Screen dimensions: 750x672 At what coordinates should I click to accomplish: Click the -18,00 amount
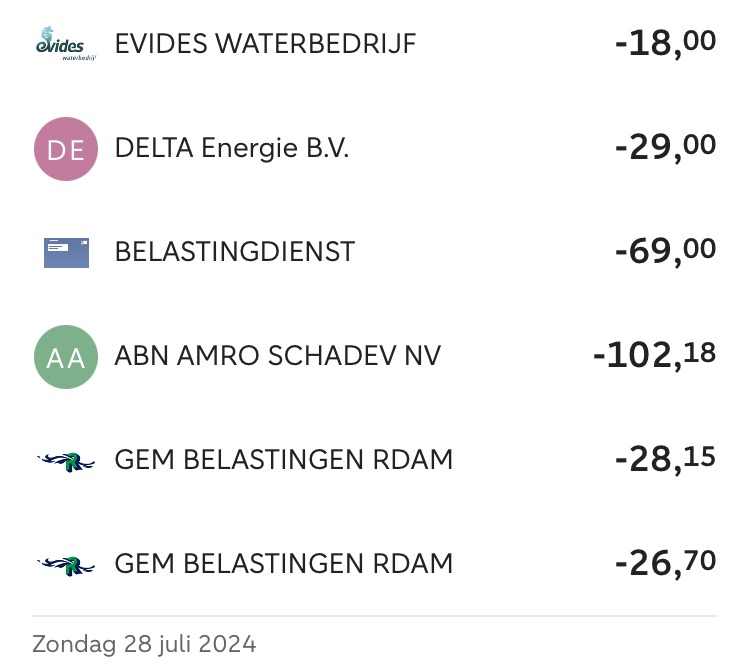665,44
